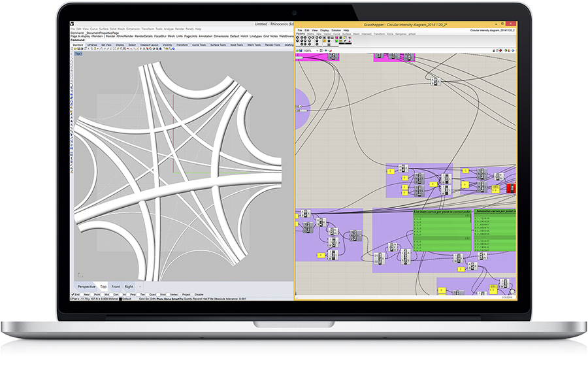Switch to Solid Tools toolbar tab

coord(237,45)
